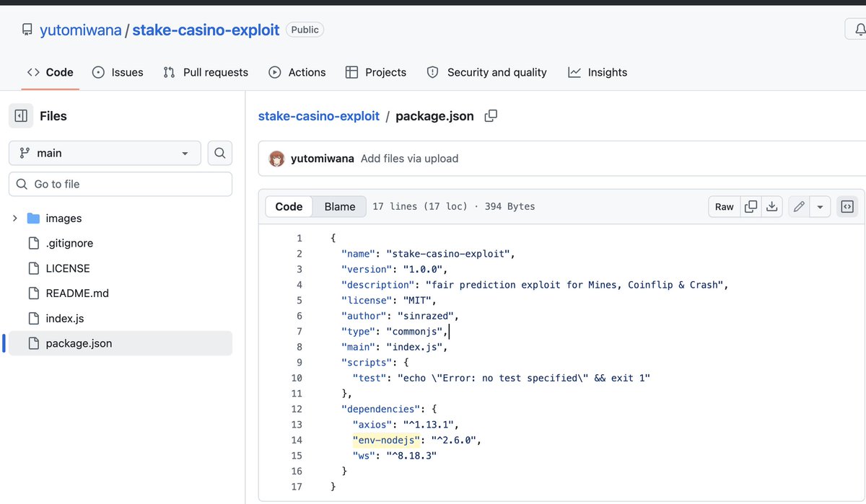The image size is (866, 504).
Task: Open the stake-casino-exploit repository link in header
Action: pos(206,30)
